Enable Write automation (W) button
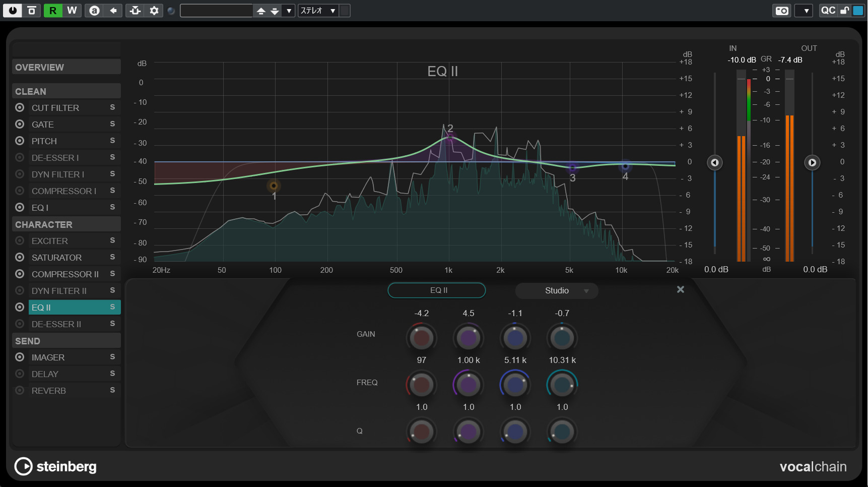868x487 pixels. click(72, 10)
